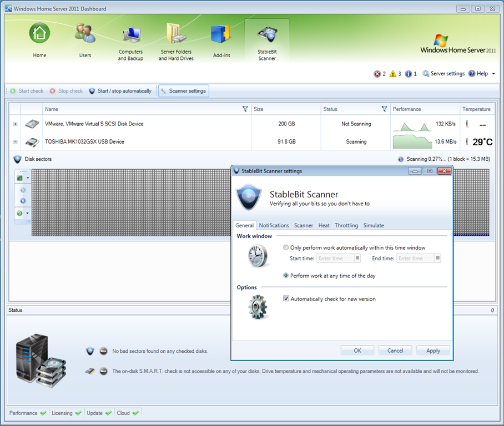Click OK in the Scanner settings dialog
The width and height of the screenshot is (504, 426).
pos(357,351)
